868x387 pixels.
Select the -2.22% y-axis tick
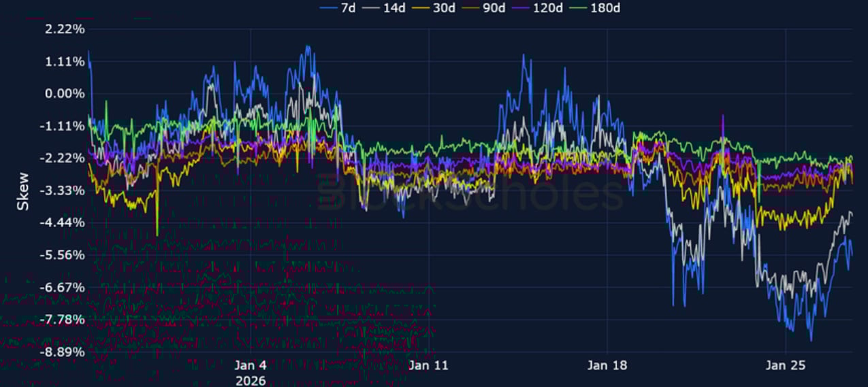(63, 158)
